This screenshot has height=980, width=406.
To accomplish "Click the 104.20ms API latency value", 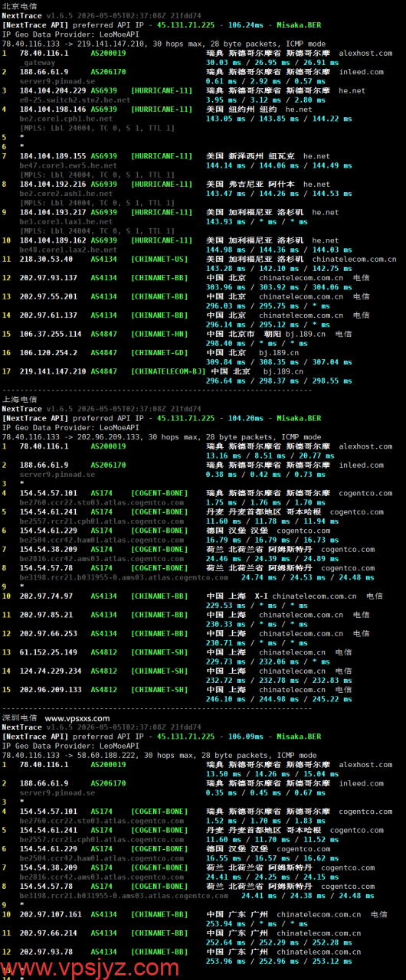I will click(x=246, y=418).
